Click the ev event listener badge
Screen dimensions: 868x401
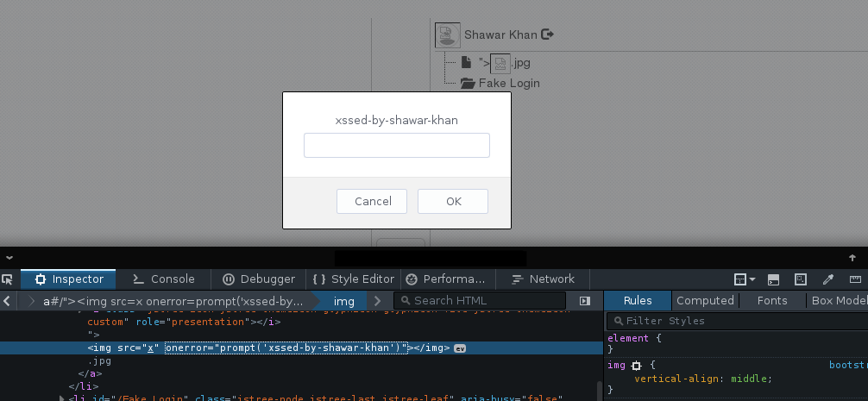pos(460,348)
